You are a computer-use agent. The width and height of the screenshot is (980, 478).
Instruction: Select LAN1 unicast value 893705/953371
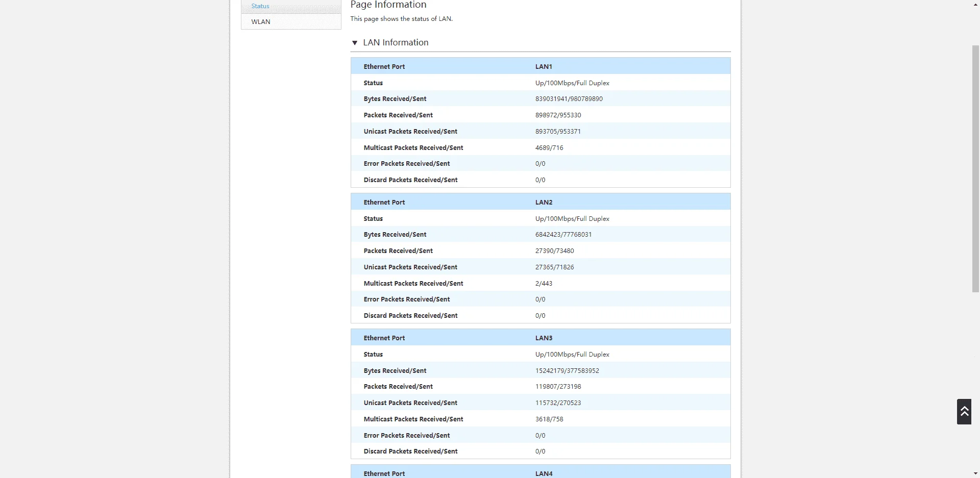pyautogui.click(x=558, y=132)
